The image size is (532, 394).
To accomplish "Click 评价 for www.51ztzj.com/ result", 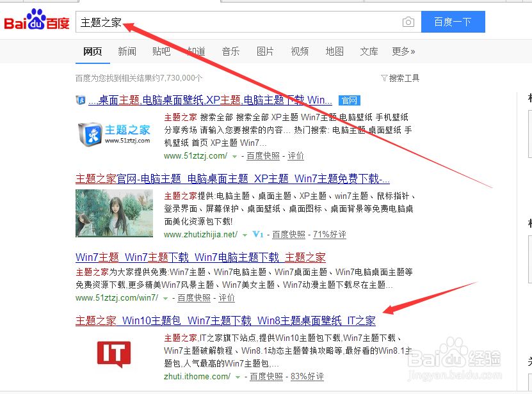I will (296, 156).
